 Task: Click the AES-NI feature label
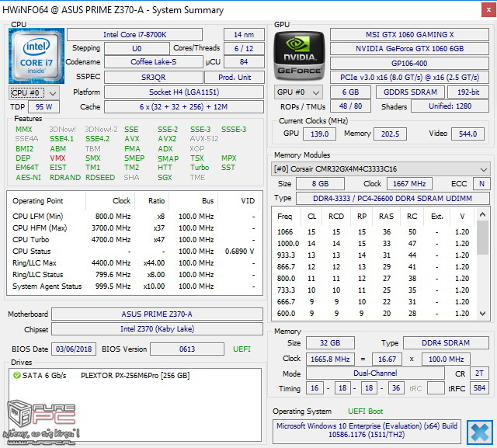[28, 178]
